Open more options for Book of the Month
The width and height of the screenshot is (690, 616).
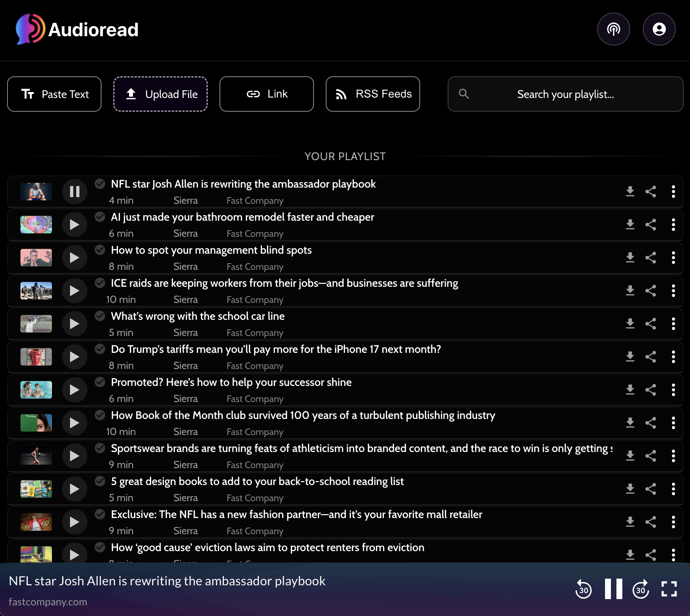pos(673,423)
